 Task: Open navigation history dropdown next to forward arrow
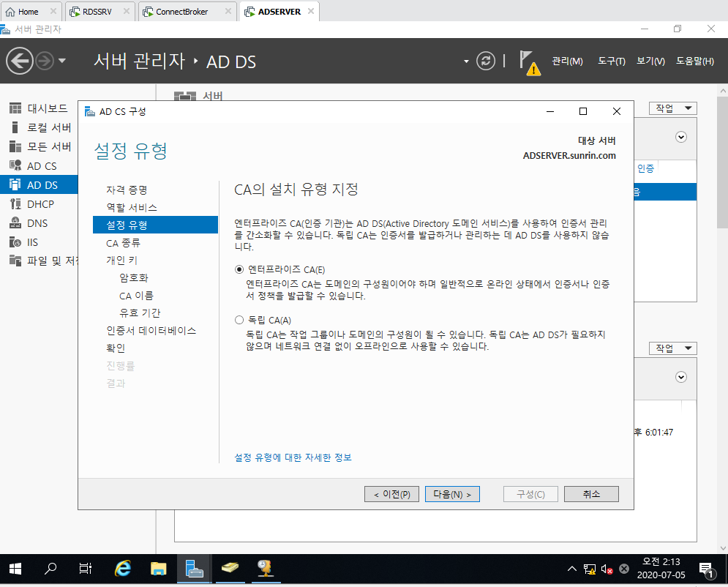(x=62, y=61)
